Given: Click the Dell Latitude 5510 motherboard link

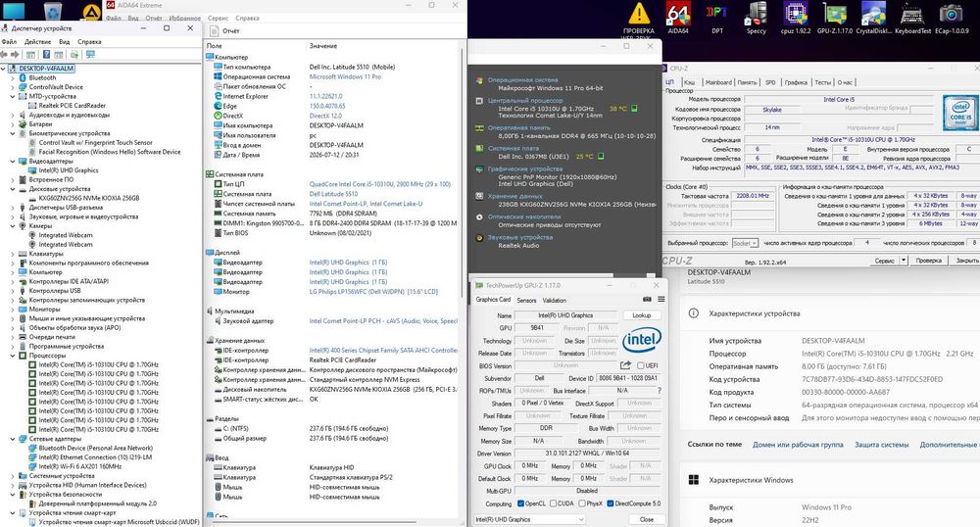Looking at the screenshot, I should (334, 194).
